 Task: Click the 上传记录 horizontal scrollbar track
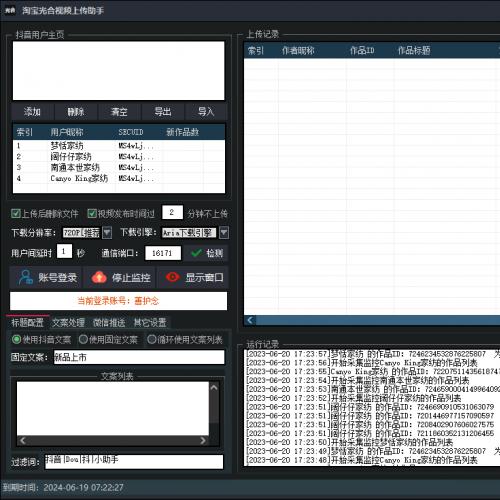click(378, 320)
